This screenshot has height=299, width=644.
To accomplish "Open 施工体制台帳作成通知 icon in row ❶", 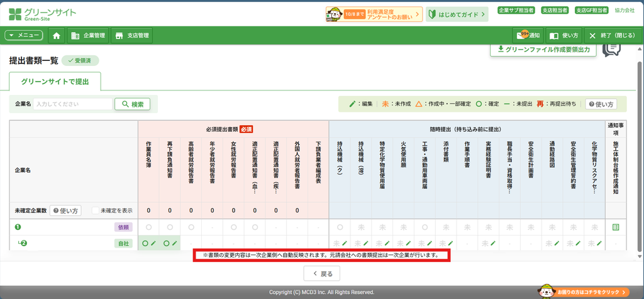I will point(616,227).
